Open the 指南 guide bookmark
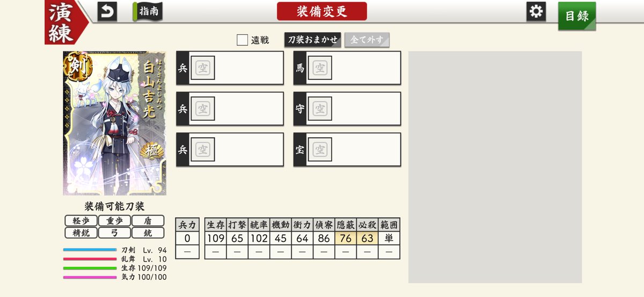This screenshot has width=644, height=297. (x=148, y=12)
